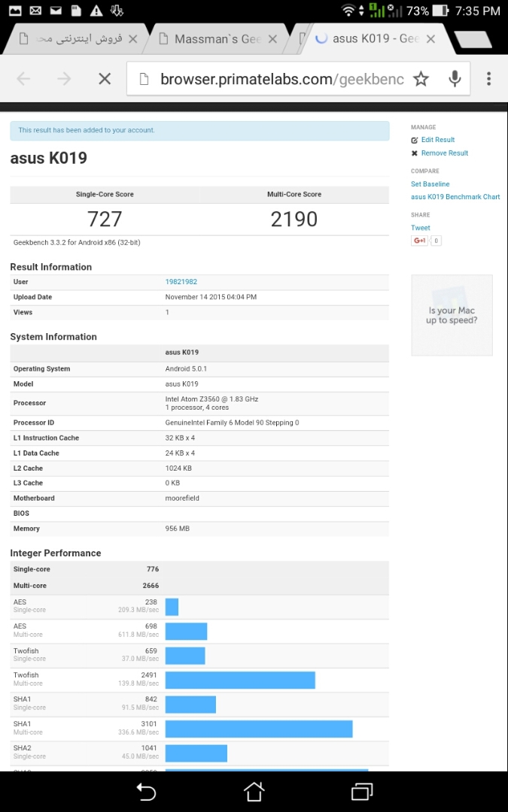Tap the Remove Result X icon
Screen dimensions: 508x812
(x=414, y=153)
